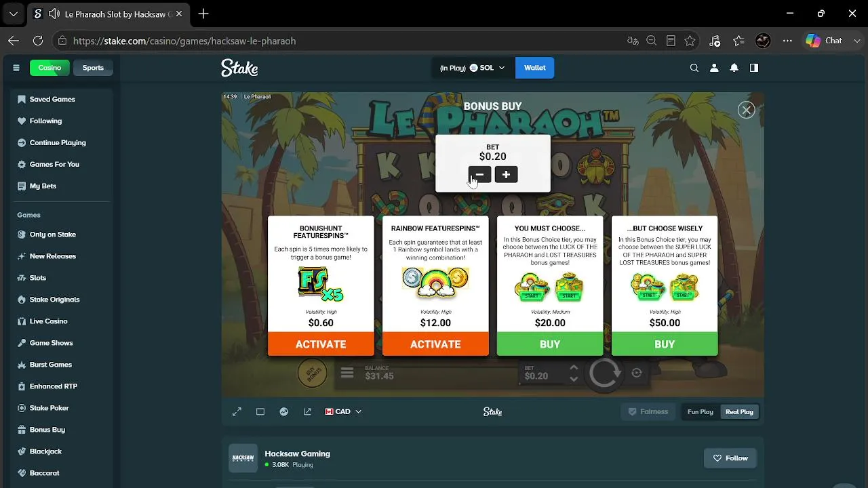
Task: Open browser profile avatar
Action: click(x=763, y=41)
